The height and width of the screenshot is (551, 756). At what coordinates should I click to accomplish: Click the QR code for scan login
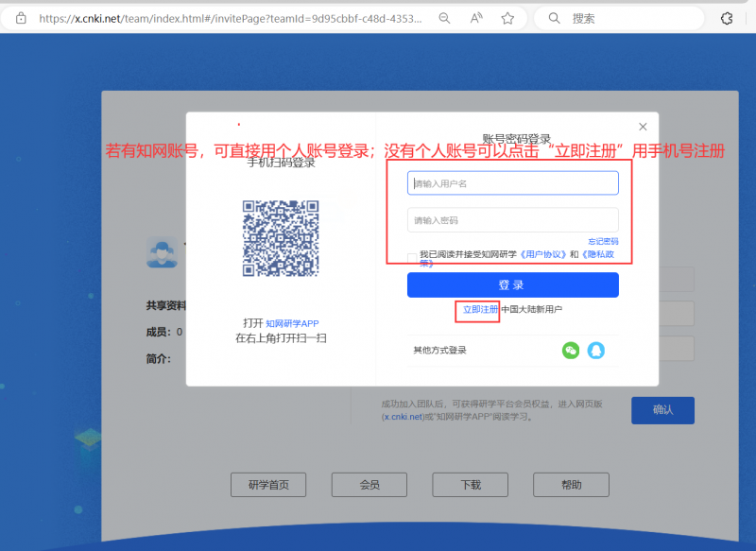coord(281,237)
